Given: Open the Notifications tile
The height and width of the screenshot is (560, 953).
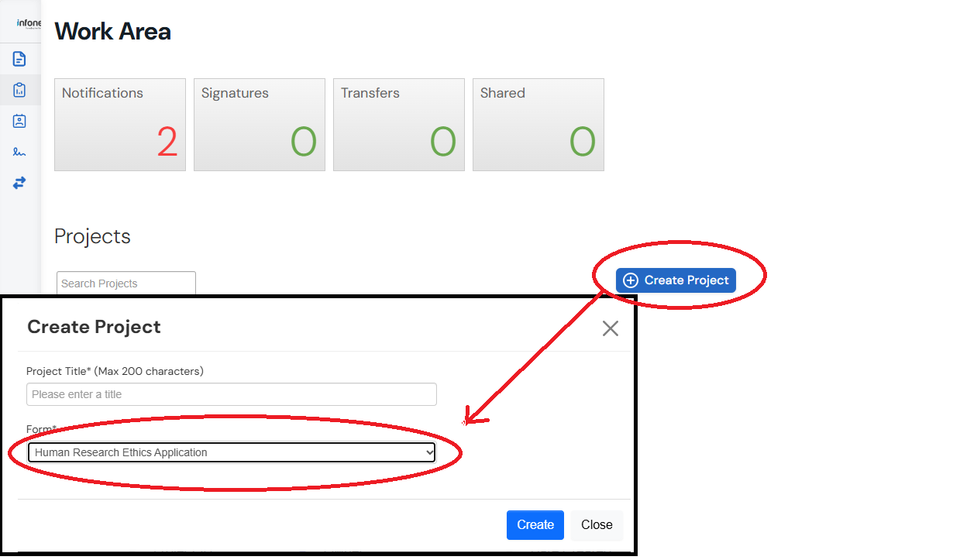Looking at the screenshot, I should pos(120,125).
